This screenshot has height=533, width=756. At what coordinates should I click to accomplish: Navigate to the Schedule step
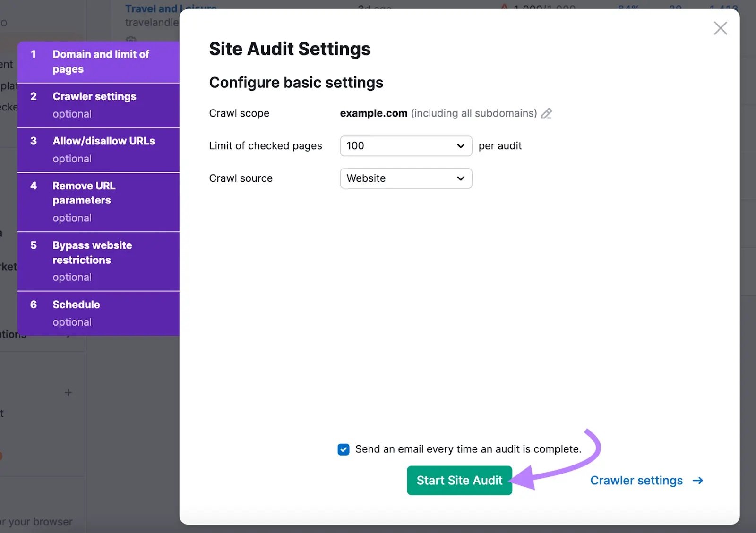(x=99, y=313)
